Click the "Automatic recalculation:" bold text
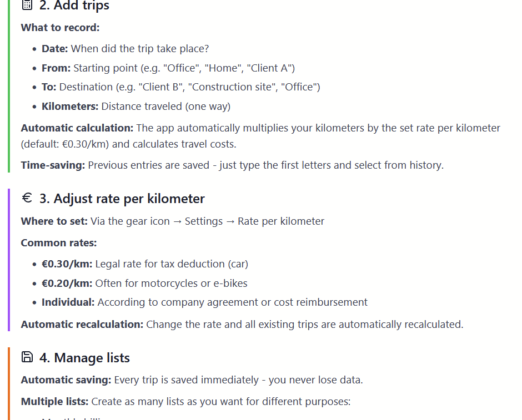Screen dimensions: 522x420 (x=82, y=325)
